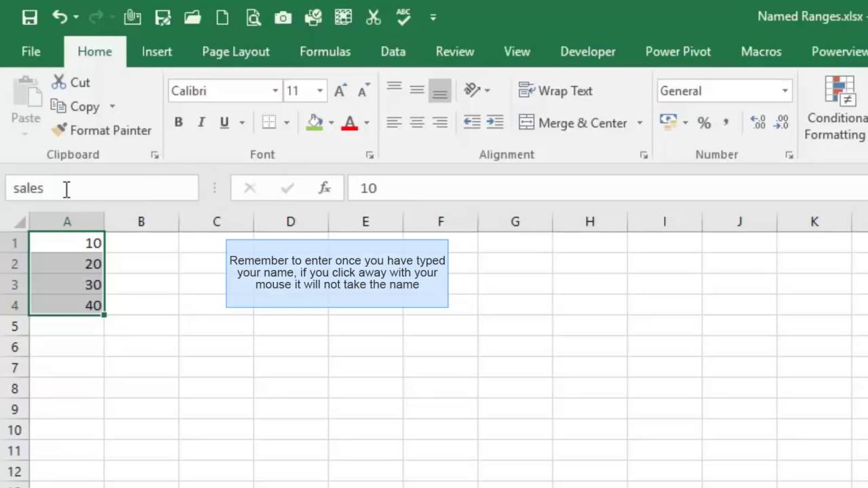Click the Comma Style icon
868x488 pixels.
726,123
